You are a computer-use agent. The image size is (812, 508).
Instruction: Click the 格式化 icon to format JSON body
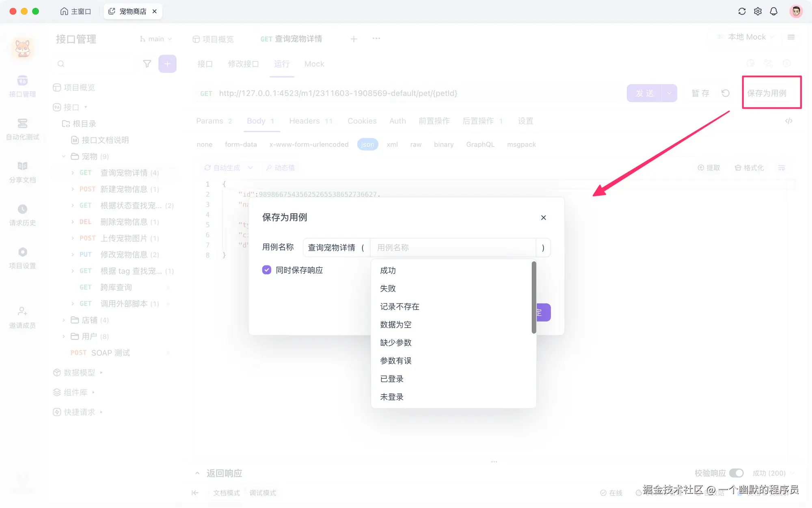(749, 167)
